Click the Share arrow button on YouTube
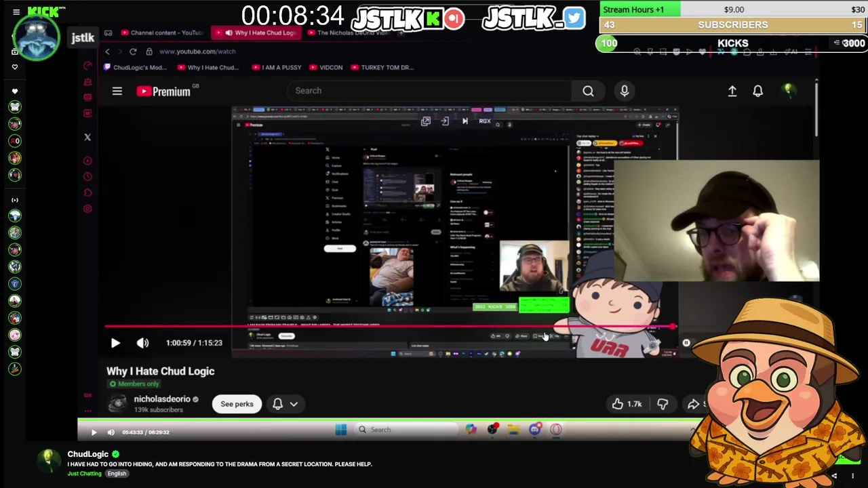 tap(693, 404)
